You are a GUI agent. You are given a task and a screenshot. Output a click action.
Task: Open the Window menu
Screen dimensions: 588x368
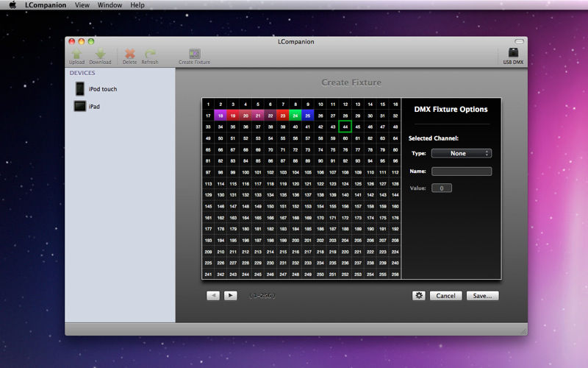coord(110,5)
